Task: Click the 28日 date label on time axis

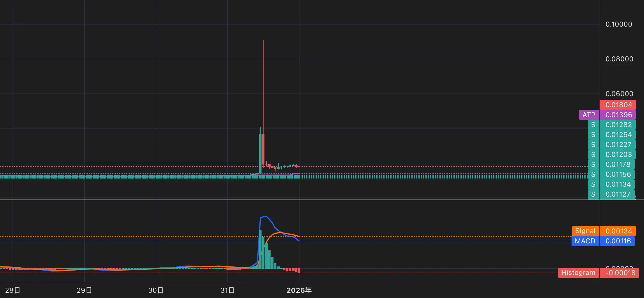Action: coord(13,290)
